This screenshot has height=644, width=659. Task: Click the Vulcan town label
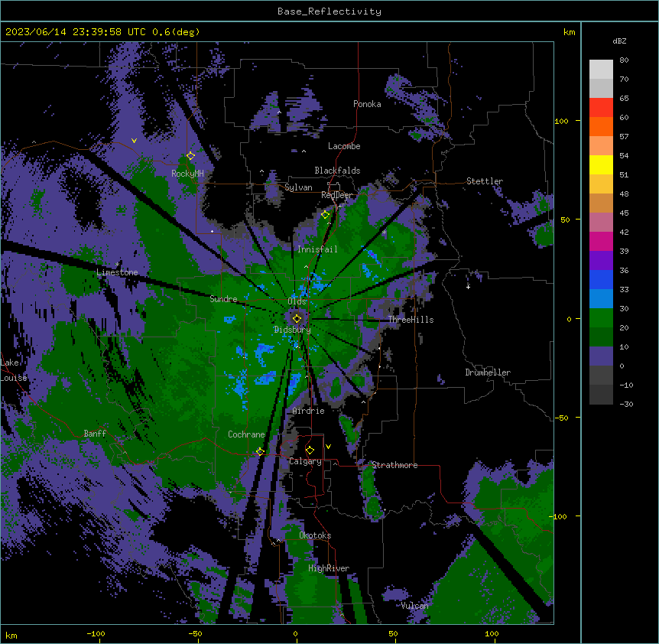point(415,606)
